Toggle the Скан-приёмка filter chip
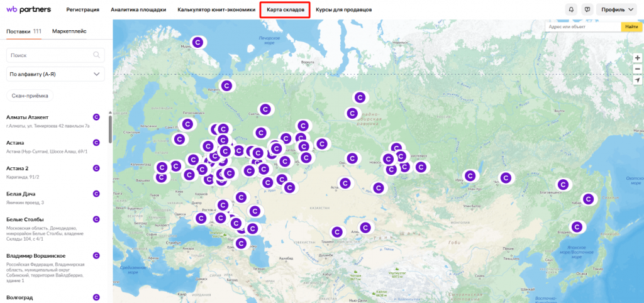The height and width of the screenshot is (303, 644). pos(30,96)
